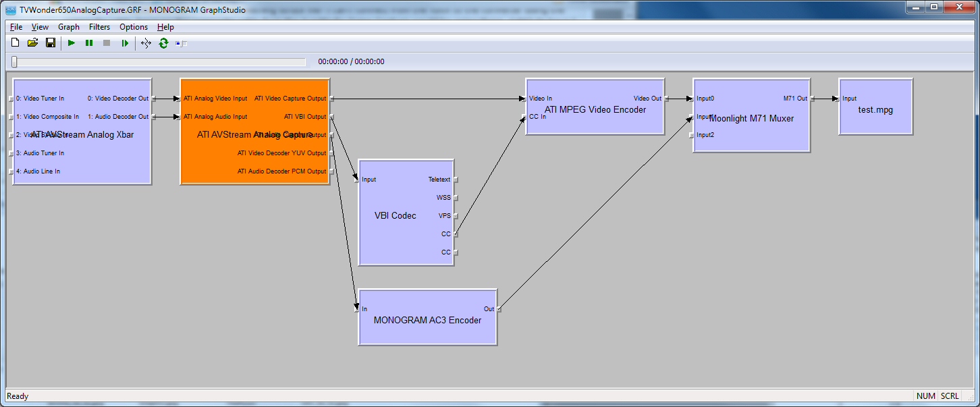Click the GraphStudio title bar app icon
The height and width of the screenshot is (407, 980).
[x=11, y=10]
